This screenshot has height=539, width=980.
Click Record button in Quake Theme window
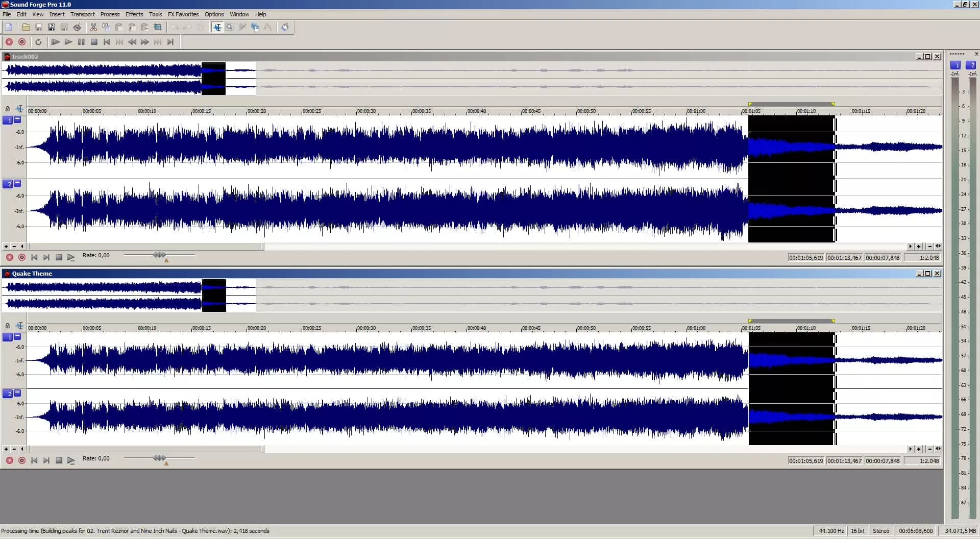pyautogui.click(x=9, y=460)
